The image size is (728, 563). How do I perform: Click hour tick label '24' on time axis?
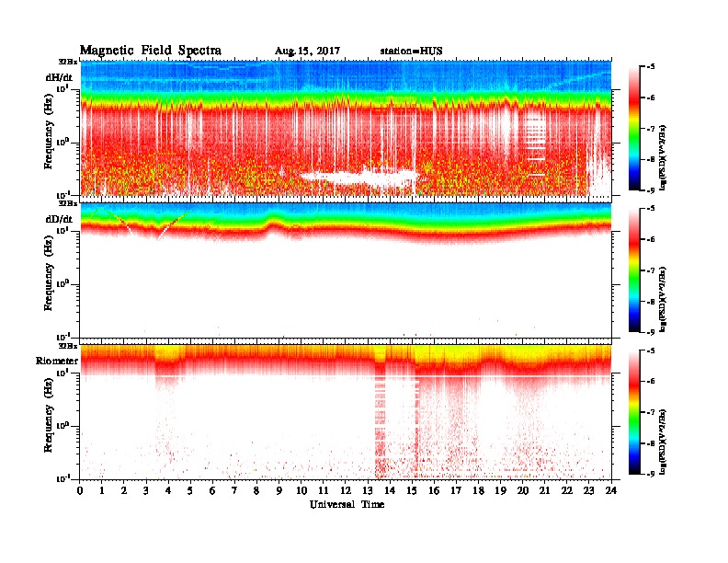click(x=611, y=491)
